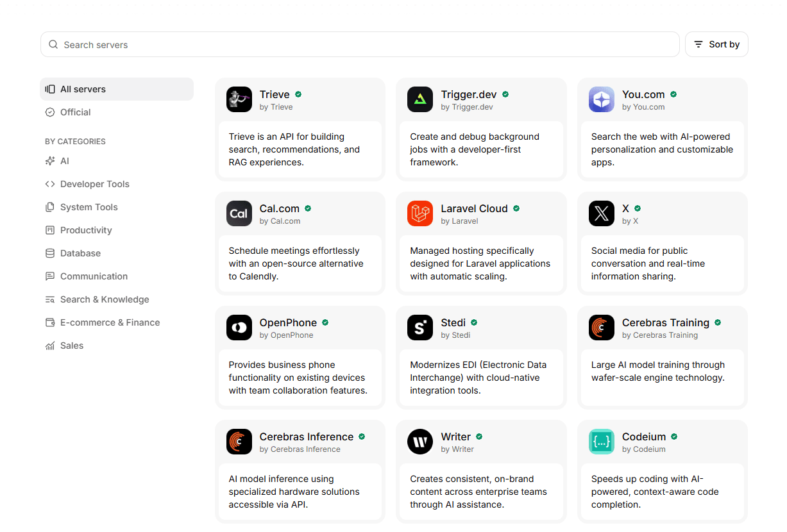The width and height of the screenshot is (787, 532).
Task: Choose the AI category
Action: click(64, 161)
